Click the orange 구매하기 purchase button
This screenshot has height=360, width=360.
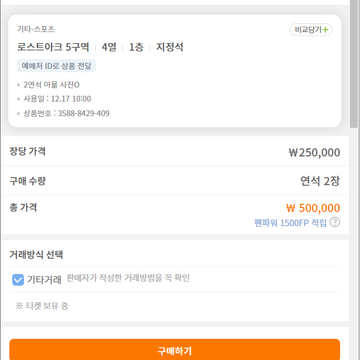coord(175,350)
